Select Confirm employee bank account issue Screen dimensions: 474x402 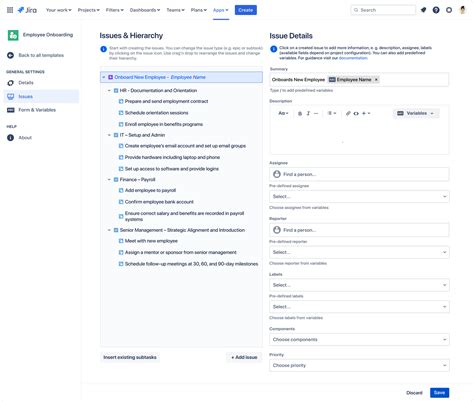point(159,202)
